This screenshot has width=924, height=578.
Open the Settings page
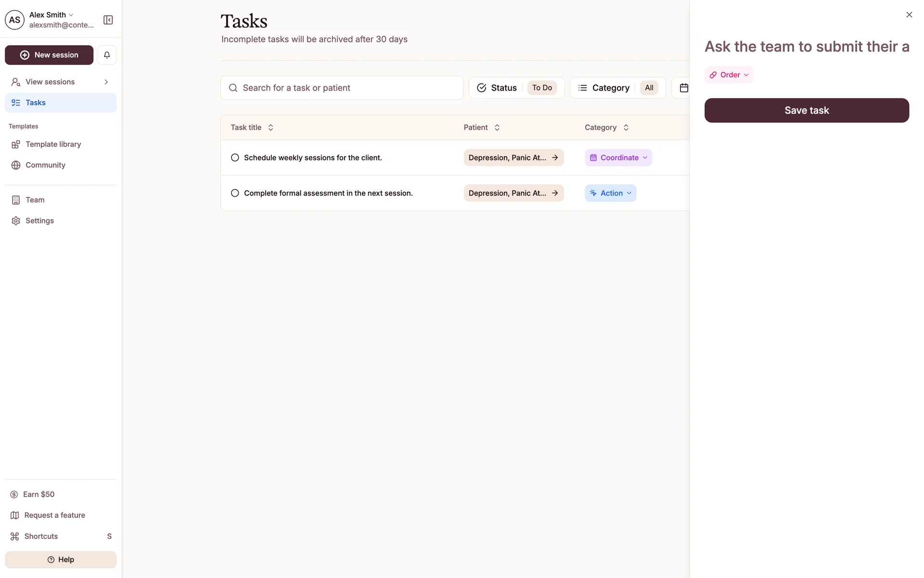(39, 221)
